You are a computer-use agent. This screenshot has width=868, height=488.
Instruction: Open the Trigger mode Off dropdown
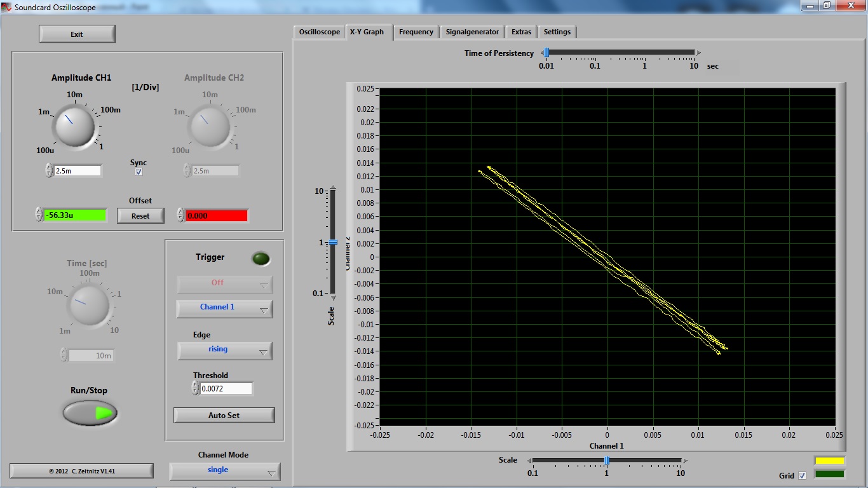(x=224, y=283)
